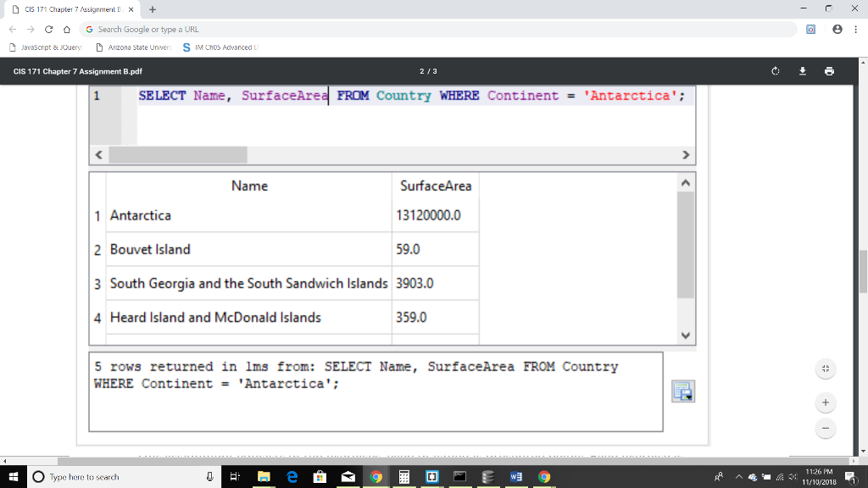Click the left scroll arrow under SQL editor
This screenshot has width=868, height=488.
(99, 155)
